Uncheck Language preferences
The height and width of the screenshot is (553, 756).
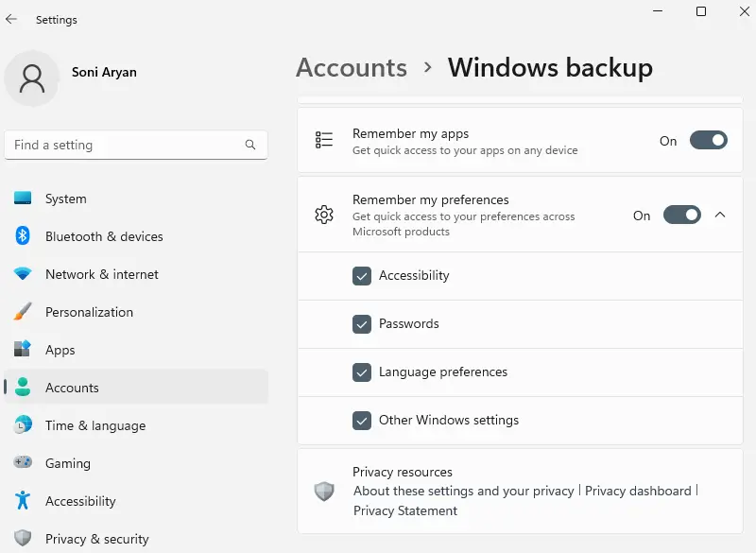point(362,372)
